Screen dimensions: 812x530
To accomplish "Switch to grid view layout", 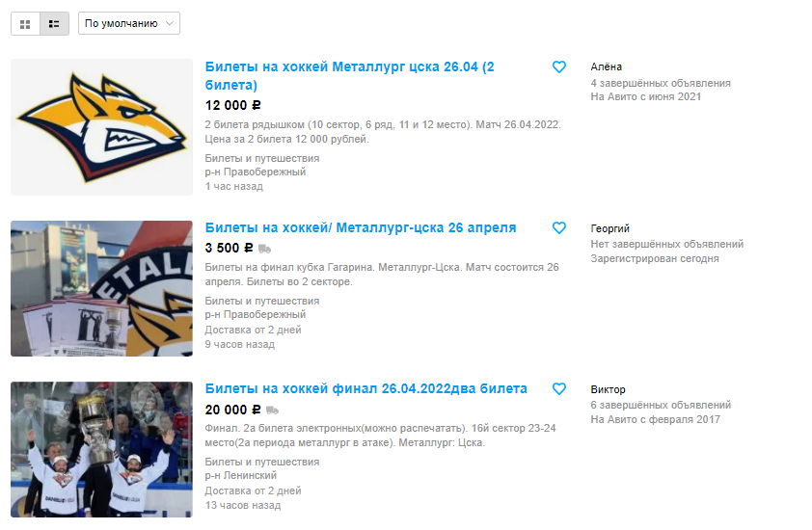I will (x=25, y=24).
